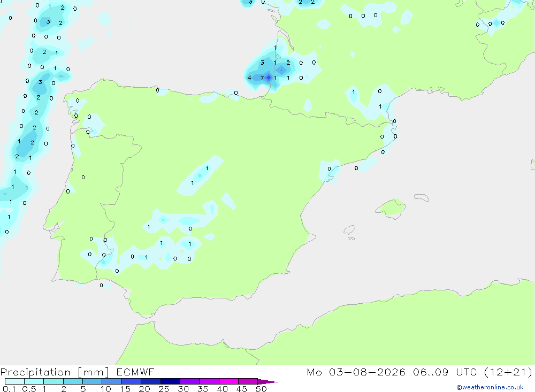Click the 10–15 mm blue legend swatch

point(112,381)
